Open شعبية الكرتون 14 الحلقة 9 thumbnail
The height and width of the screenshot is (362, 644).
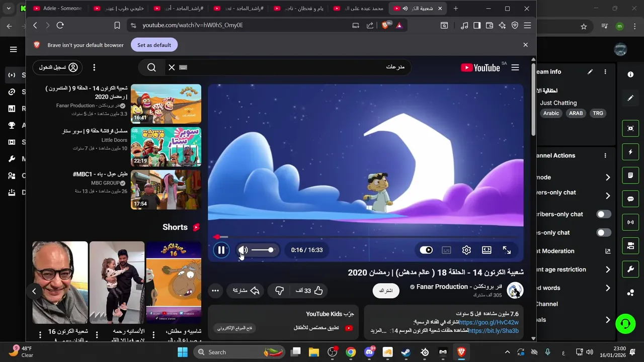(166, 104)
